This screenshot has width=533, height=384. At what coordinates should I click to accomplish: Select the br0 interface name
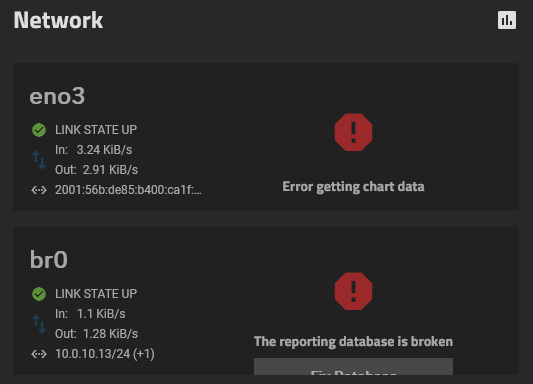pos(49,260)
